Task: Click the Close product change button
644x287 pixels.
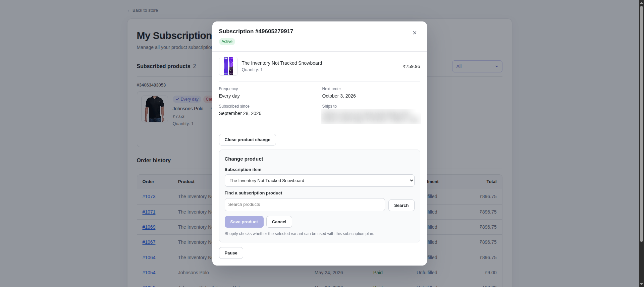Action: tap(248, 140)
